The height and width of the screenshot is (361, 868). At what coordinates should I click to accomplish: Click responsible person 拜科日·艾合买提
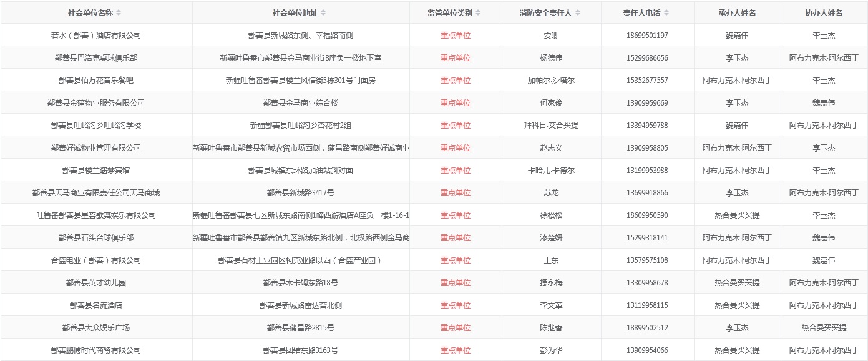pos(551,126)
